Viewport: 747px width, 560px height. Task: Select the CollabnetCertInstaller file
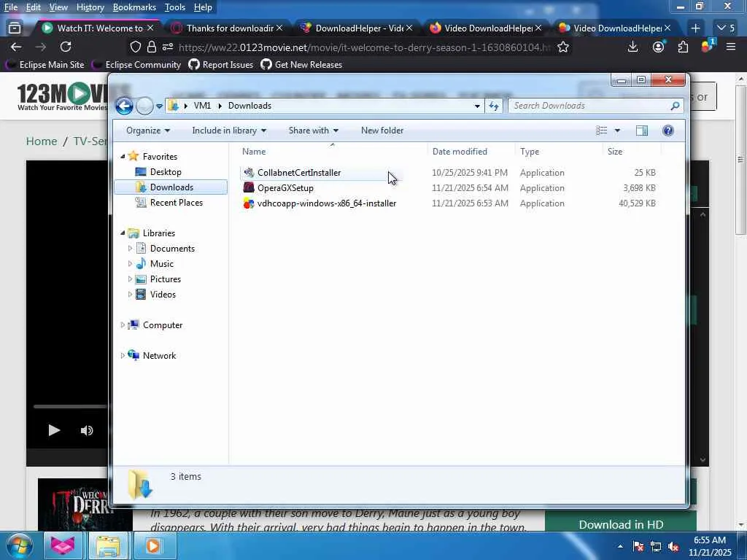298,173
